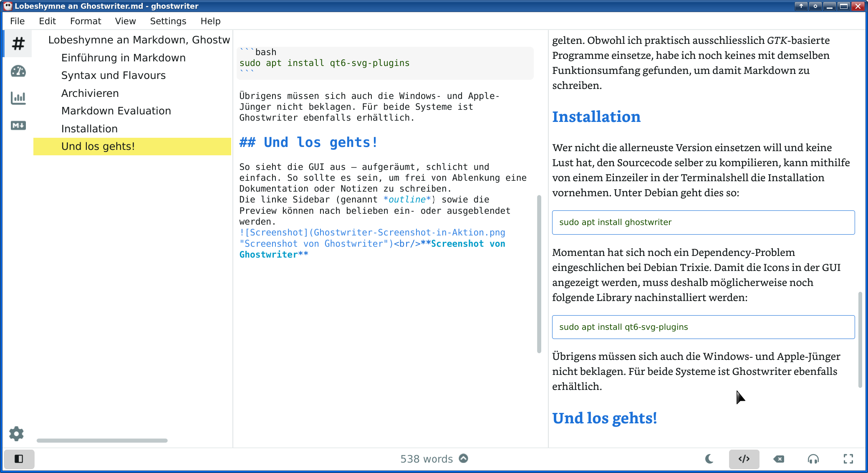Toggle dark mode moon icon
Screen dimensions: 868x473
(709, 459)
